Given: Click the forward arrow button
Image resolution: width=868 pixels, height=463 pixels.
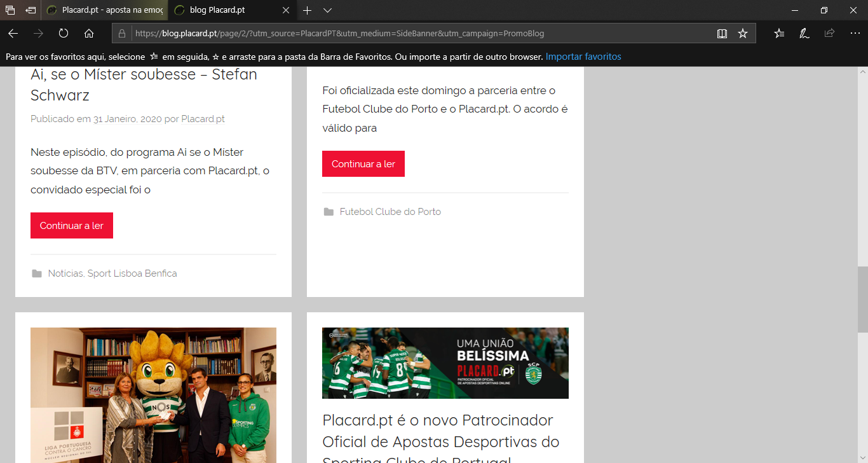Looking at the screenshot, I should 38,33.
